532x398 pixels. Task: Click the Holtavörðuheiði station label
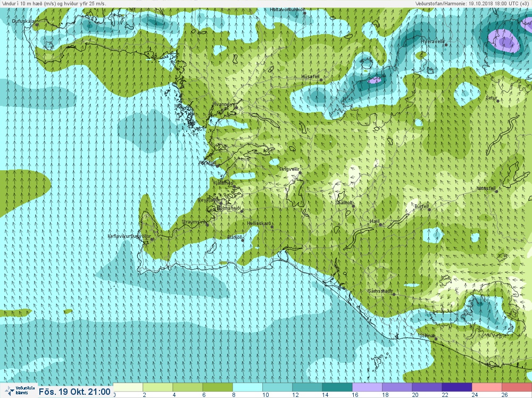click(287, 10)
